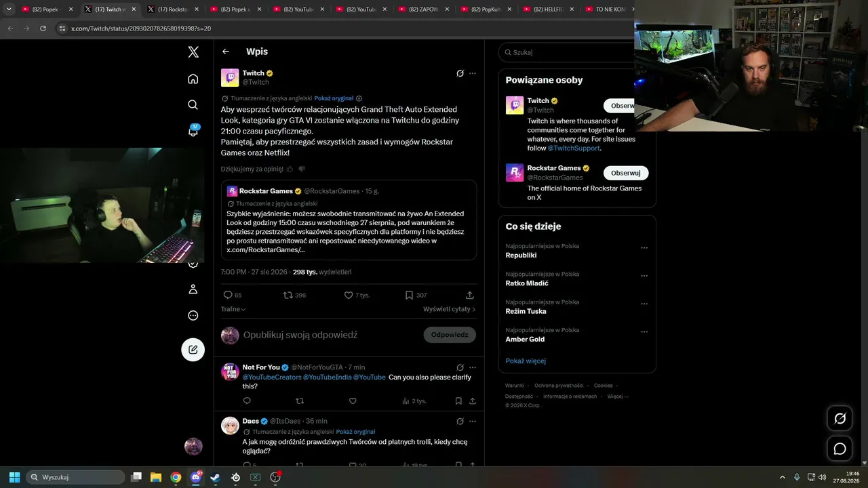Screen dimensions: 868x488
Task: Open File Explorer from the taskbar
Action: [156, 477]
